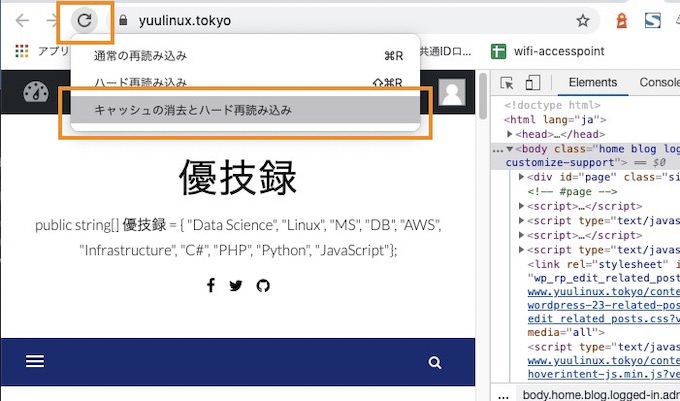
Task: Click the ellipsis beside the body node
Action: 498,150
